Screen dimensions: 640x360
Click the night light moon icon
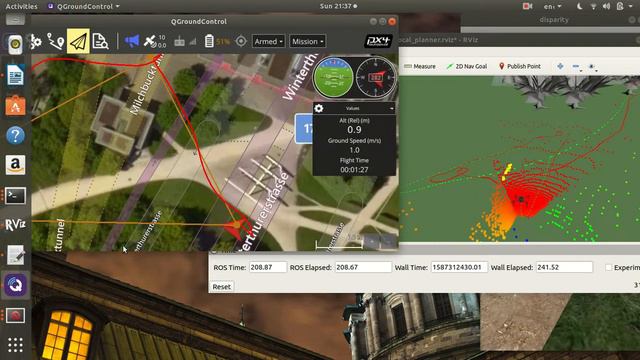[580, 6]
